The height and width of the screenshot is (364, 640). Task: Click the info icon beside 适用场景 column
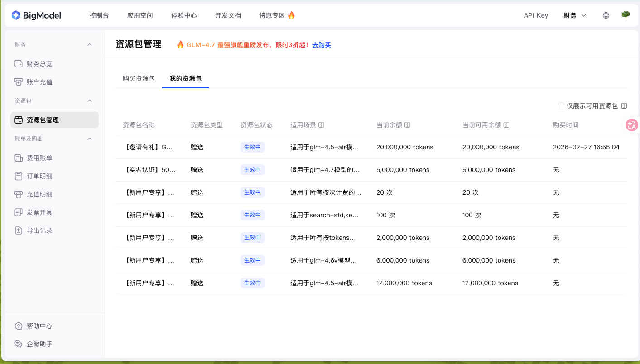click(x=322, y=125)
